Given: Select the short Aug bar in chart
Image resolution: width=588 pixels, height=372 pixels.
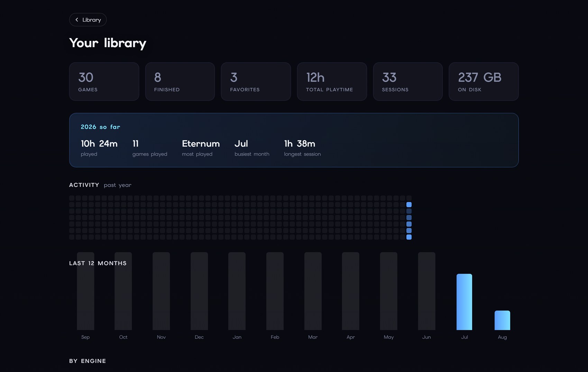Looking at the screenshot, I should (502, 320).
